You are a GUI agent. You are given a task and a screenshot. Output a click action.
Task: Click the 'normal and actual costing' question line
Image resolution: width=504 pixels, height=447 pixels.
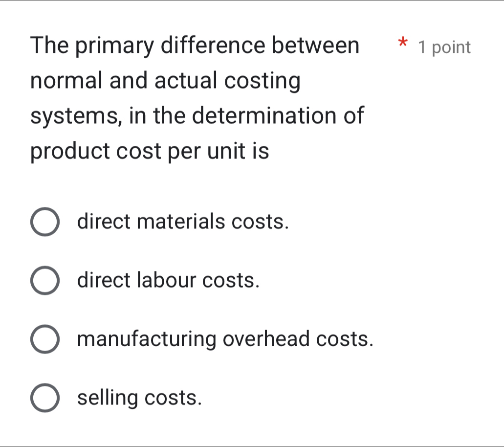(165, 81)
